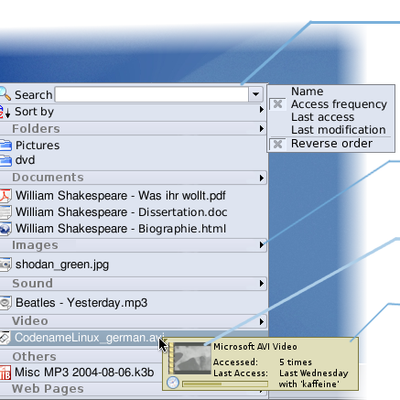
Task: Click the globe icon beside Biographie.html
Action: click(x=5, y=229)
